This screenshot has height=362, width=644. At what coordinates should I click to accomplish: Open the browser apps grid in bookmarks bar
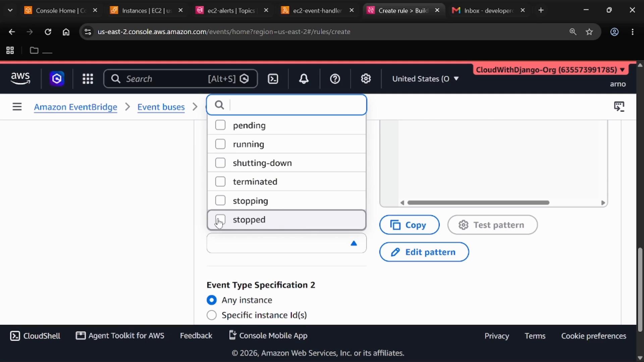(10, 51)
